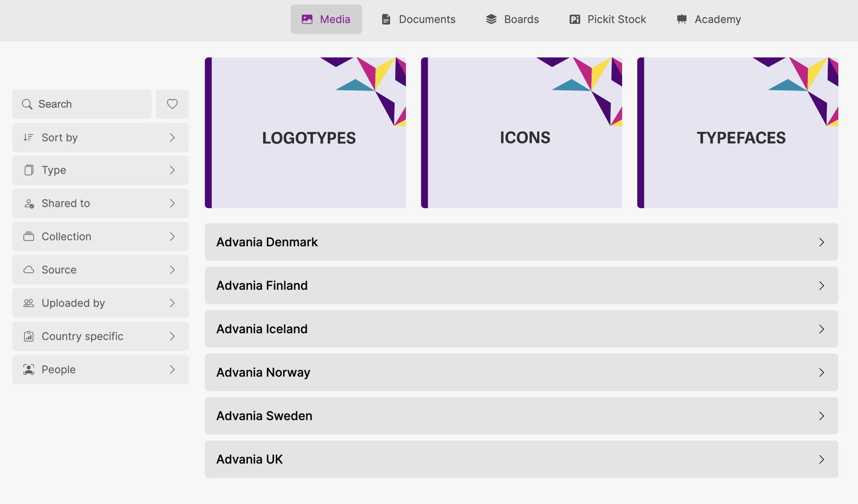This screenshot has height=504, width=858.
Task: Click the Academy presentation icon
Action: point(682,19)
